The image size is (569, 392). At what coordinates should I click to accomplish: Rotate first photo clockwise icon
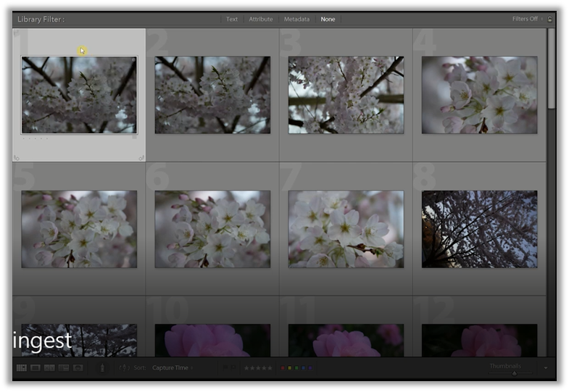click(141, 157)
